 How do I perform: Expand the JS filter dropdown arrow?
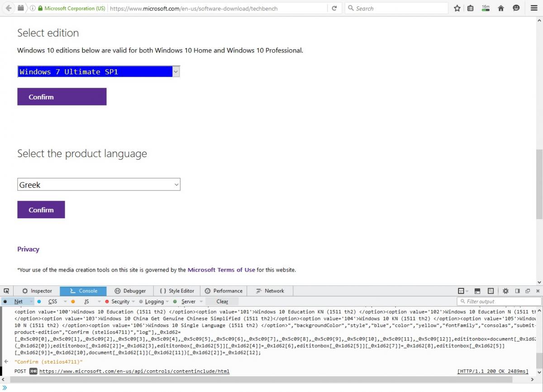pyautogui.click(x=99, y=301)
